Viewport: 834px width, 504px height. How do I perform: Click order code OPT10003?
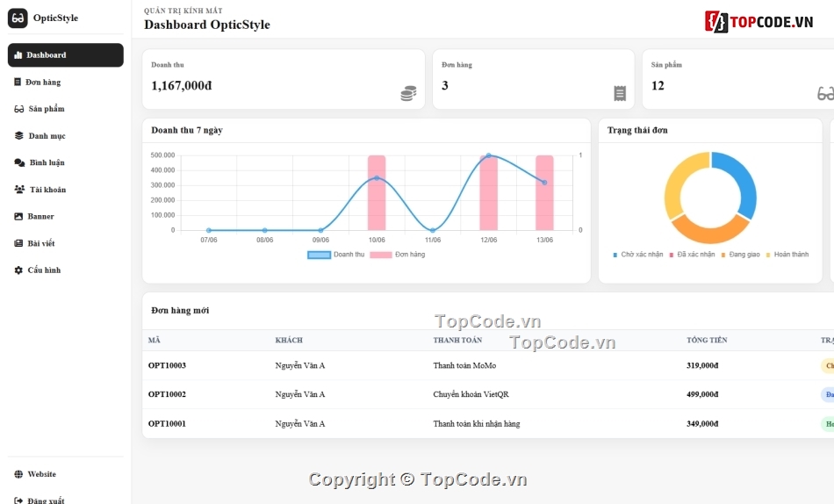167,365
